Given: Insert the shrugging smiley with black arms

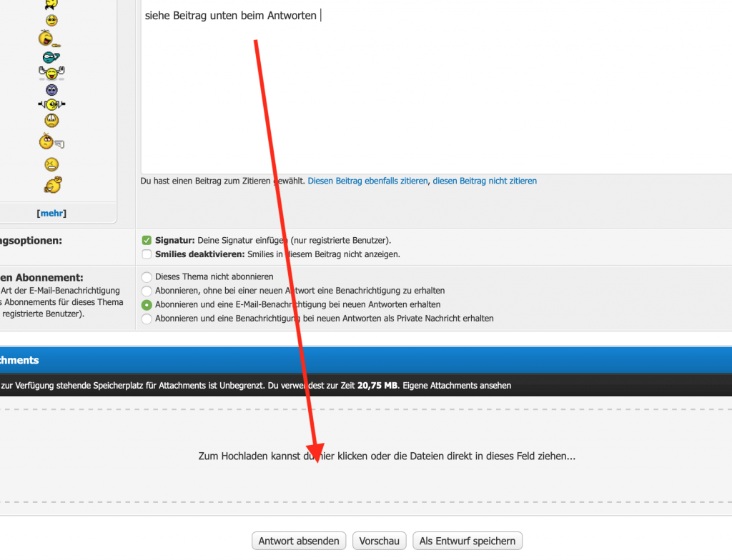Looking at the screenshot, I should coord(51,104).
